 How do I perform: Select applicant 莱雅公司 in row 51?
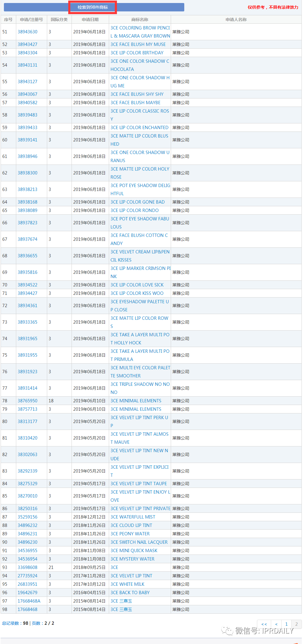[181, 32]
